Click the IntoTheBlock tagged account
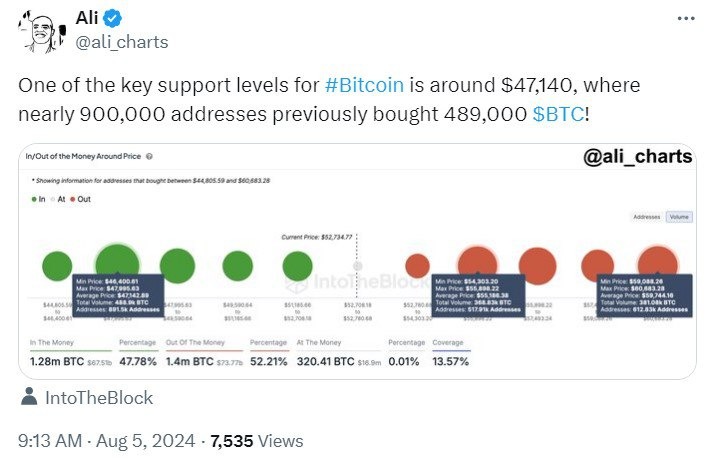This screenshot has height=459, width=715. (x=99, y=398)
